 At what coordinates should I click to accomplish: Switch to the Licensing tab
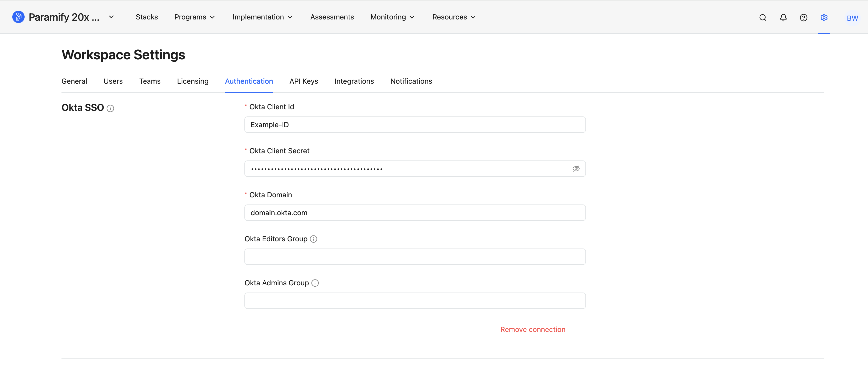pos(192,81)
